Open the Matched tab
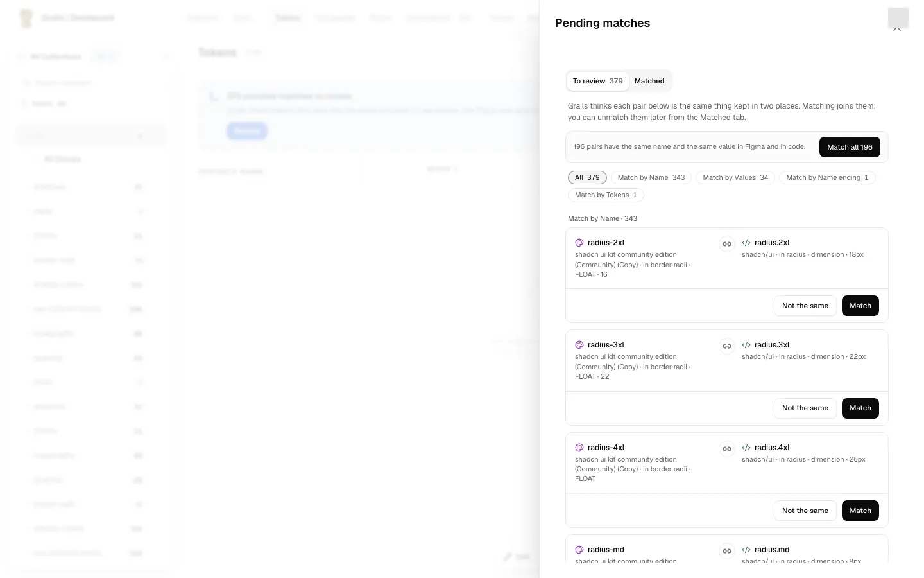924x578 pixels. [x=649, y=81]
